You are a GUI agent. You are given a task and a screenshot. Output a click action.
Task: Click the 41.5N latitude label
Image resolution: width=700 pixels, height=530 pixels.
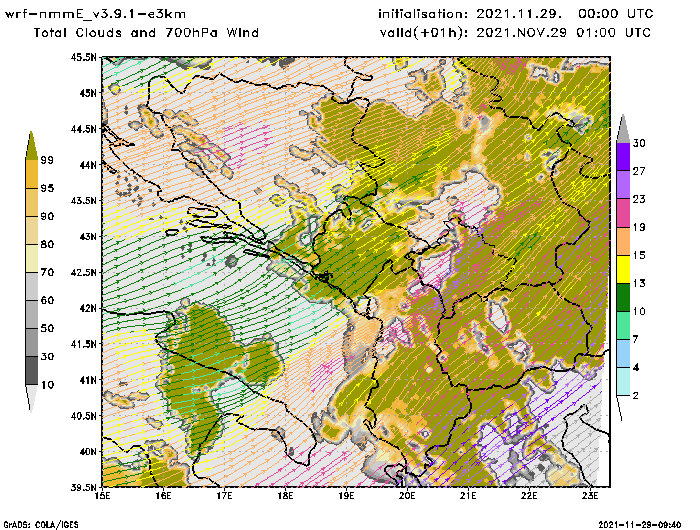[83, 344]
